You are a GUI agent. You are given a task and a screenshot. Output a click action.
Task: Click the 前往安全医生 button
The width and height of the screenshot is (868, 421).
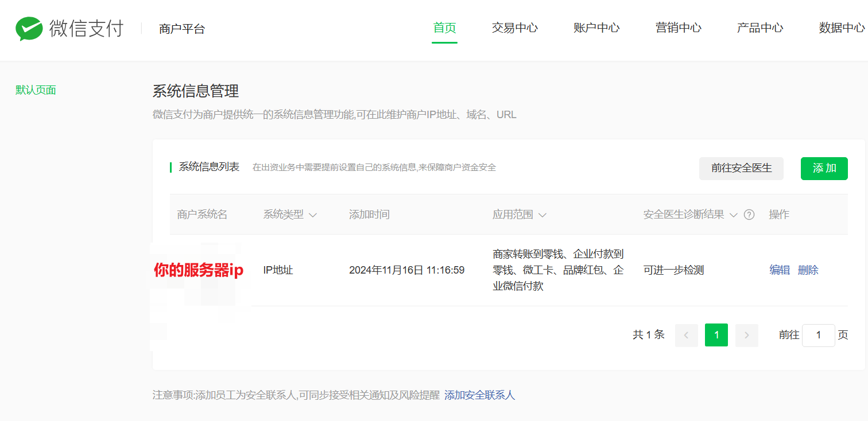tap(741, 168)
